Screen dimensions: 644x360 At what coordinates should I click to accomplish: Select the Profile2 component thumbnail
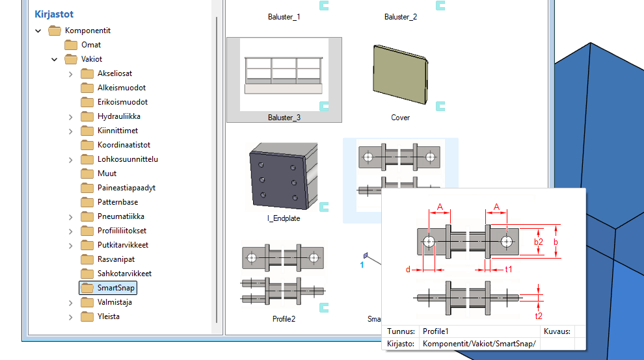pyautogui.click(x=283, y=273)
